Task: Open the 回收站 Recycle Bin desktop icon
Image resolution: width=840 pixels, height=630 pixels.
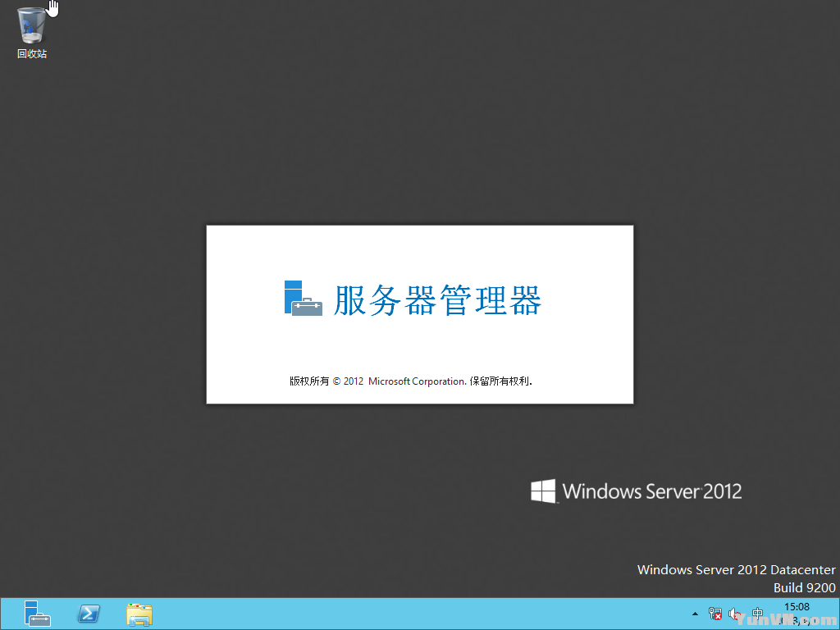Action: (x=32, y=33)
